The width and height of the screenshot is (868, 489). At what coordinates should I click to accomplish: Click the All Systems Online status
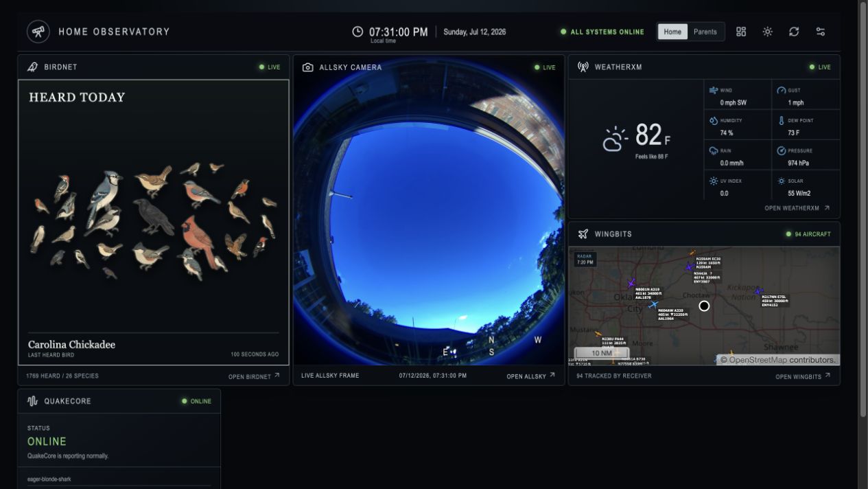[x=602, y=32]
